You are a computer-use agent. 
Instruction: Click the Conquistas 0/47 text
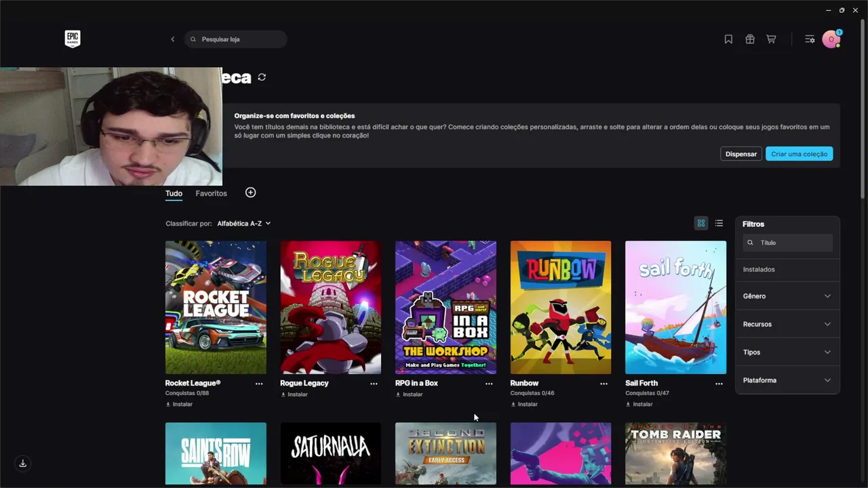coord(647,393)
